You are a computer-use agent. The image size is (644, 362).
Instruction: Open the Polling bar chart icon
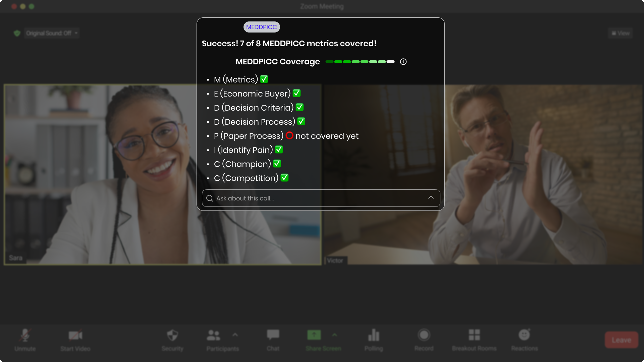pyautogui.click(x=374, y=335)
